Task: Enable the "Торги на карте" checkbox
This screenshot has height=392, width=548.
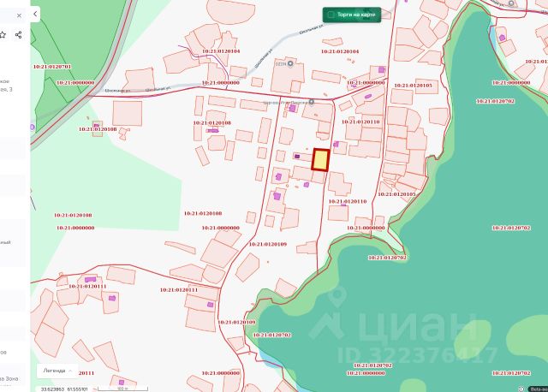Action: tap(331, 15)
